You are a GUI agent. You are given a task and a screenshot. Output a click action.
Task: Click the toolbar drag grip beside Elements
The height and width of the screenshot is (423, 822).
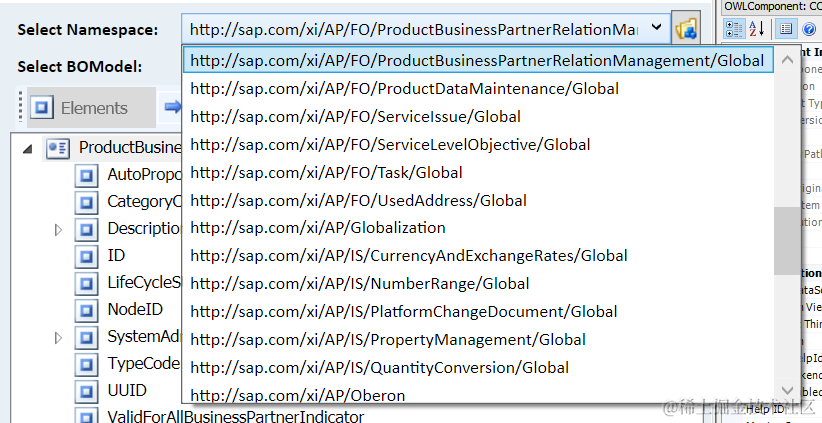[x=20, y=107]
